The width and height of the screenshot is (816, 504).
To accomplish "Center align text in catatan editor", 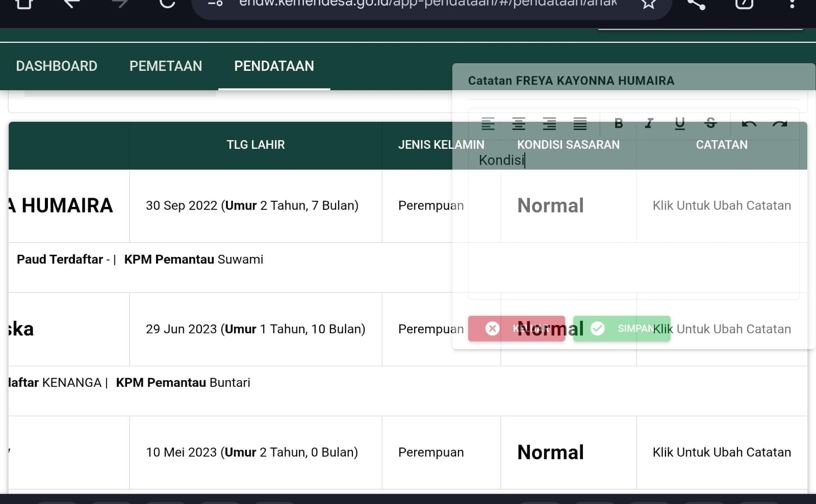I will click(x=519, y=123).
